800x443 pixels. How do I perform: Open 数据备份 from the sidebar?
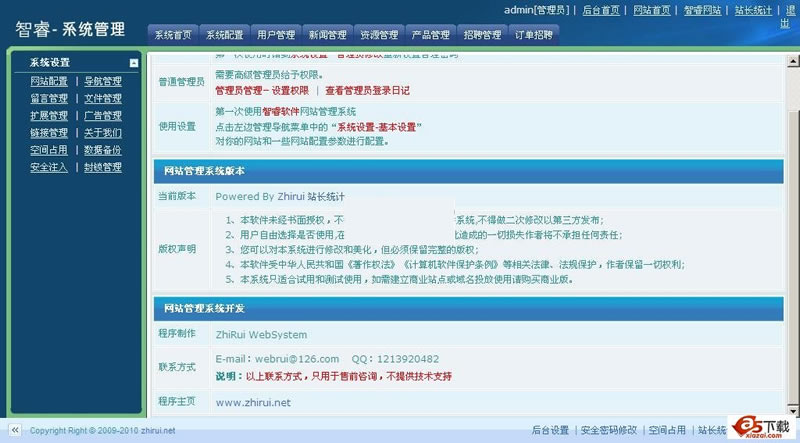(103, 150)
